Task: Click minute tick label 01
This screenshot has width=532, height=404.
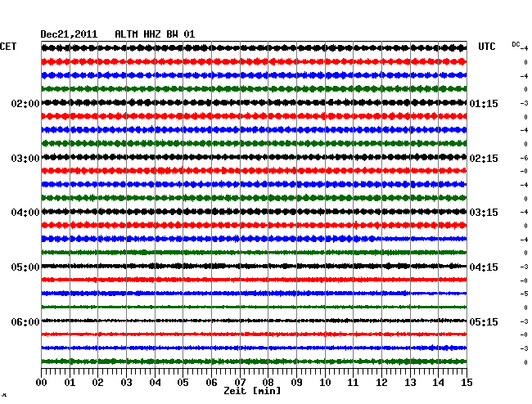Action: click(x=70, y=382)
